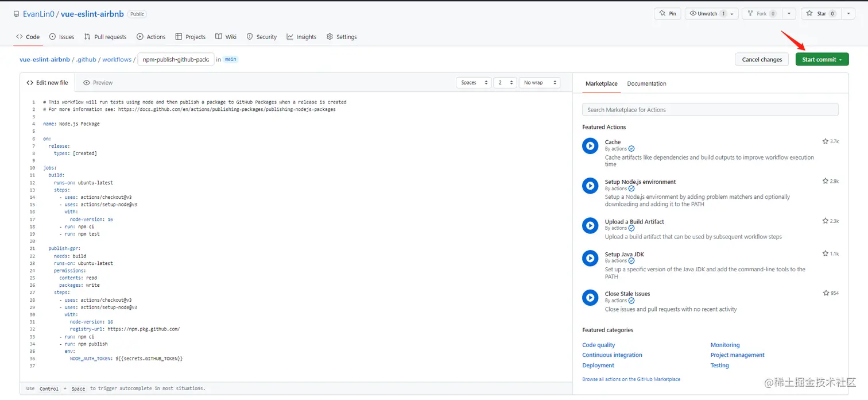The height and width of the screenshot is (400, 868).
Task: Cancel changes to the new file
Action: 762,59
